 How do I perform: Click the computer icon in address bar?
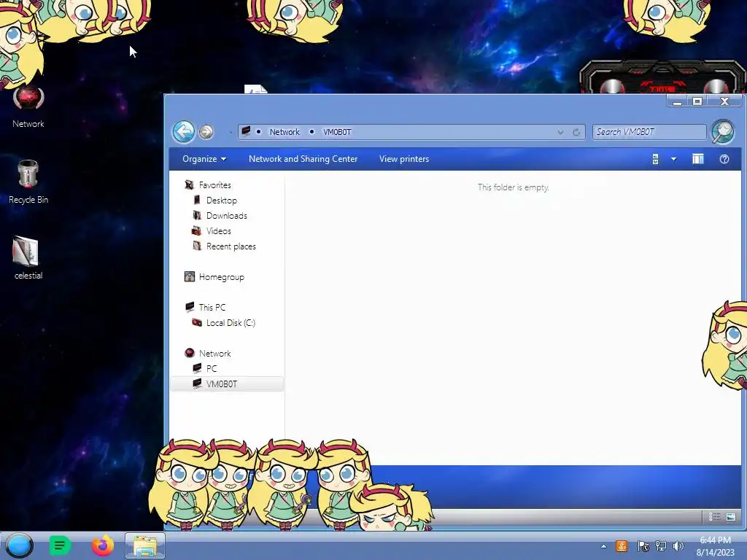click(246, 131)
